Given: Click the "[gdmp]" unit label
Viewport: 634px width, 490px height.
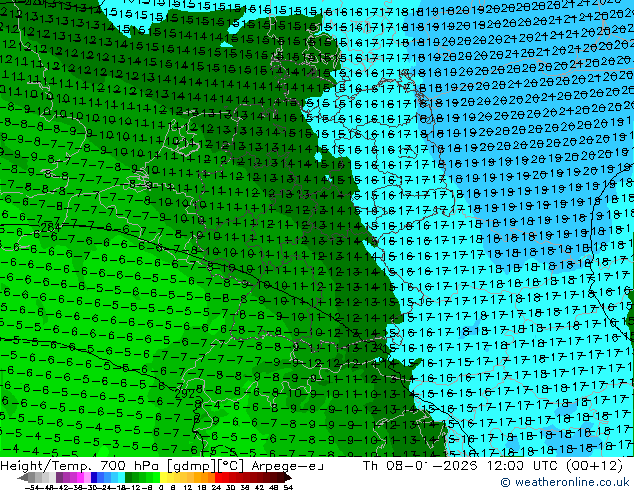Looking at the screenshot, I should pos(191,466).
